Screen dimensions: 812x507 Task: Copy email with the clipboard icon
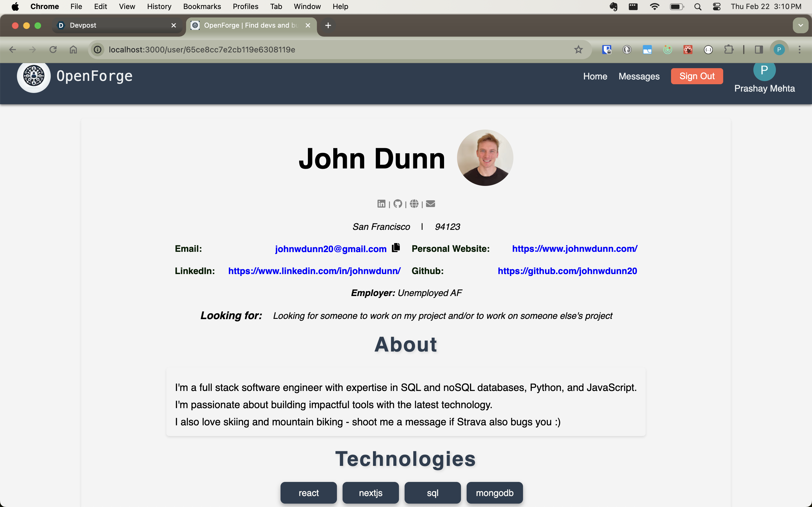point(396,248)
